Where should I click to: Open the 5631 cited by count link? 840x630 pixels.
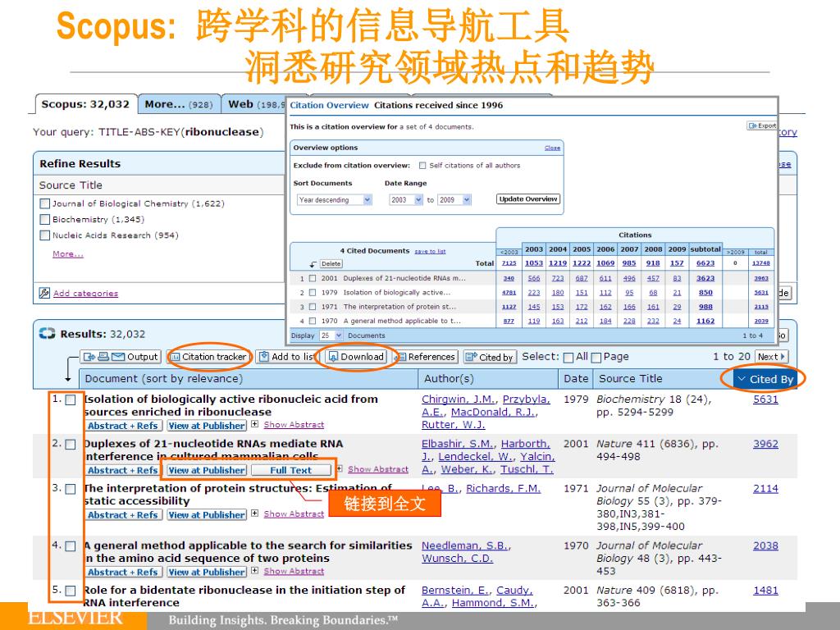pos(765,399)
